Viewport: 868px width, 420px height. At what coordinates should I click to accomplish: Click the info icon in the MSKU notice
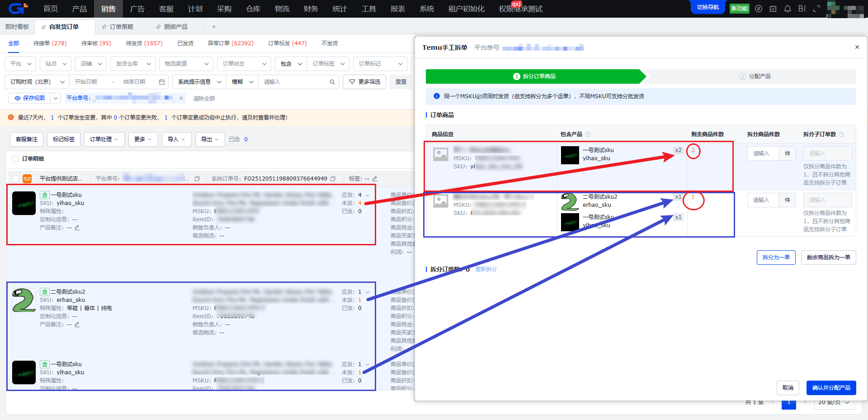click(437, 96)
